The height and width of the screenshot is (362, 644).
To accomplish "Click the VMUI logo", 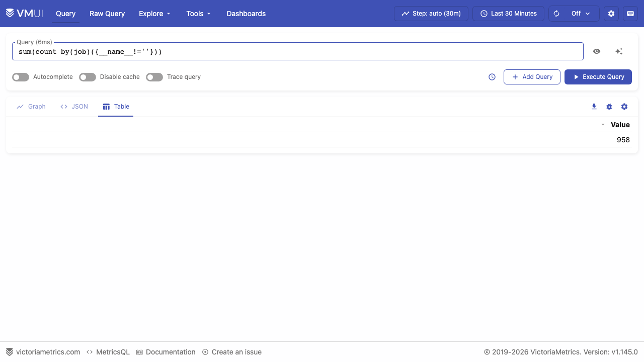I will pos(24,14).
